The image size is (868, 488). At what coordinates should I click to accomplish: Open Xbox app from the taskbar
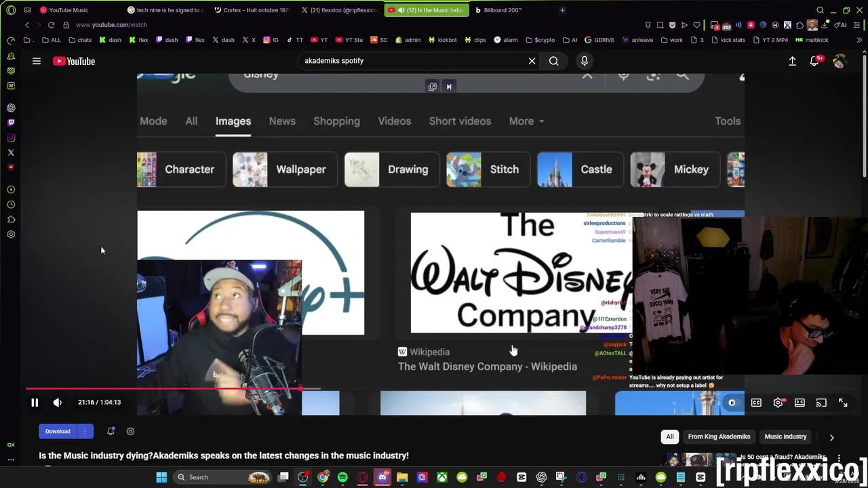pos(441,477)
